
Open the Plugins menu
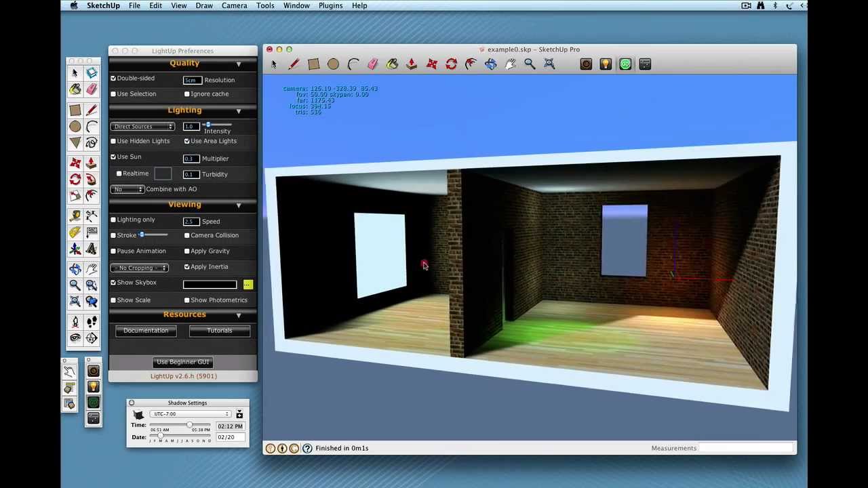click(x=330, y=5)
